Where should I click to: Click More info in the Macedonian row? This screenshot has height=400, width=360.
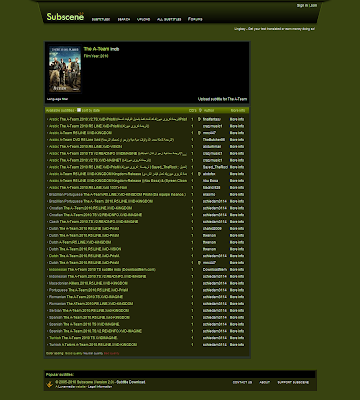click(x=237, y=283)
